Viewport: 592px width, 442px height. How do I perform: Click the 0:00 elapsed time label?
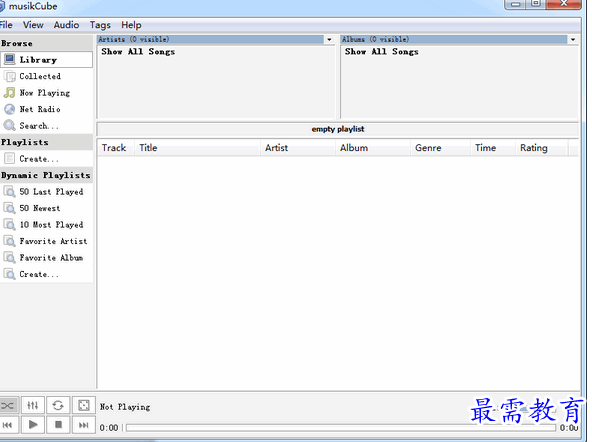coord(109,428)
